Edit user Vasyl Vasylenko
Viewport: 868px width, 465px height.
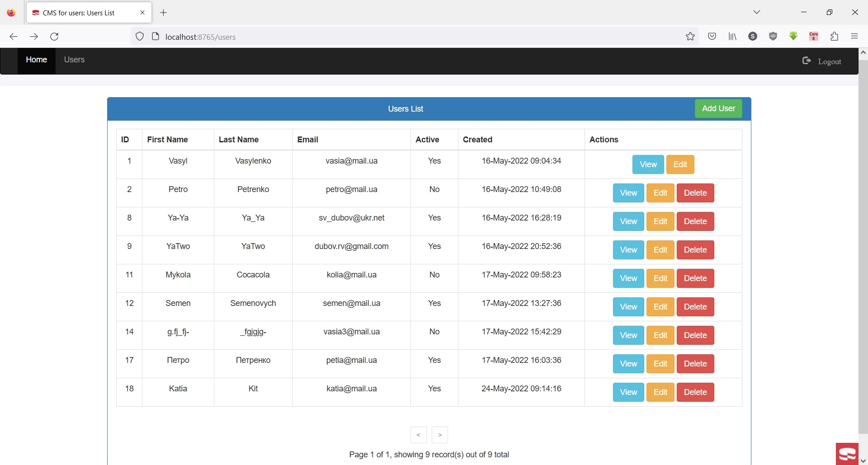coord(680,164)
